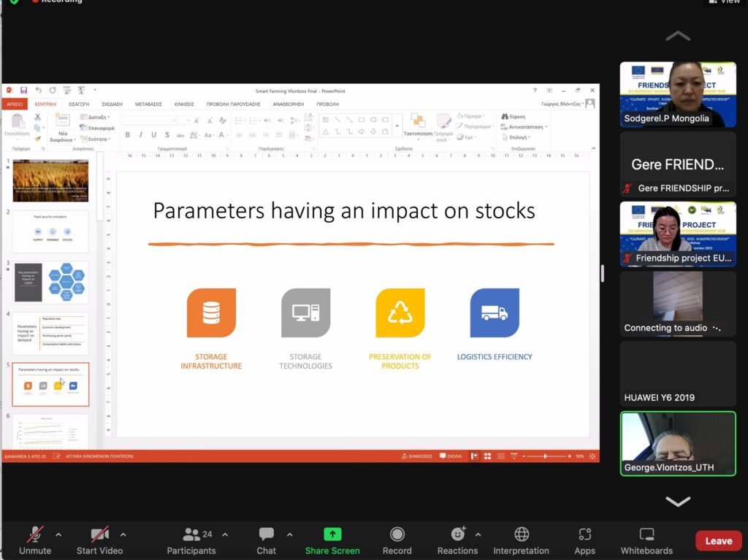
Task: Start recording with the Record button
Action: click(397, 540)
